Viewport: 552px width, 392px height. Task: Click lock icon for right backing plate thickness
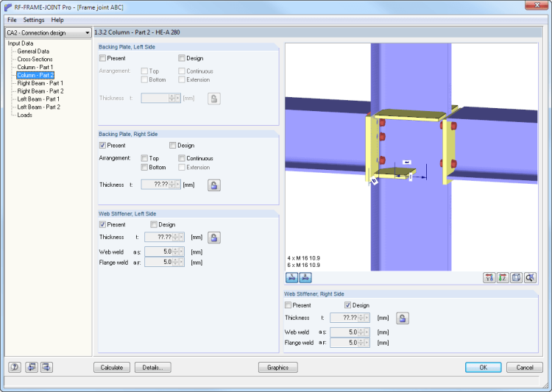[x=213, y=185]
